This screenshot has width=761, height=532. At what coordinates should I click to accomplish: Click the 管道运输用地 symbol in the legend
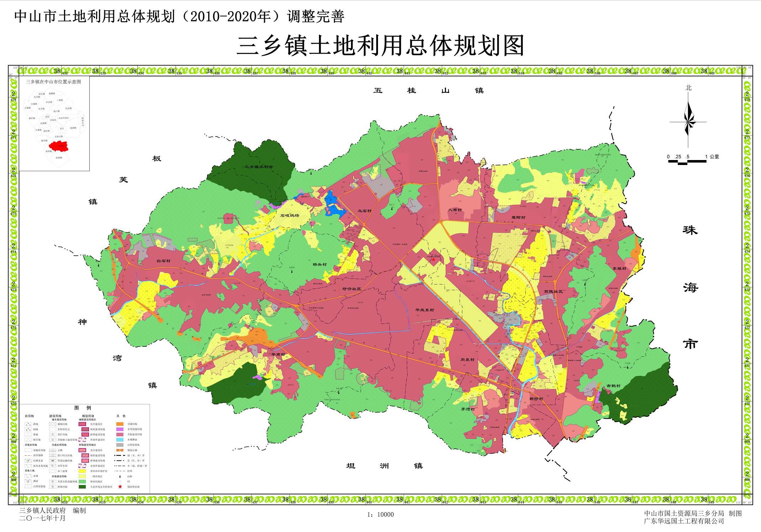pos(53,461)
